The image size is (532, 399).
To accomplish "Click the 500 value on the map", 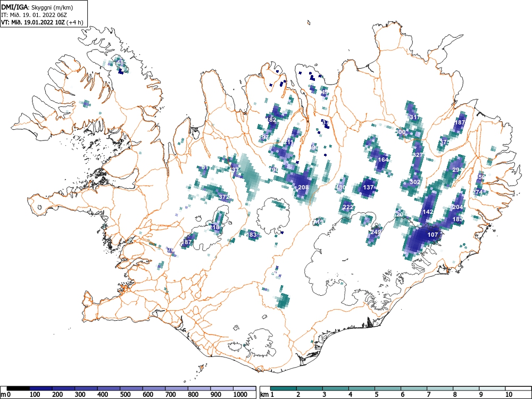I will [401, 132].
